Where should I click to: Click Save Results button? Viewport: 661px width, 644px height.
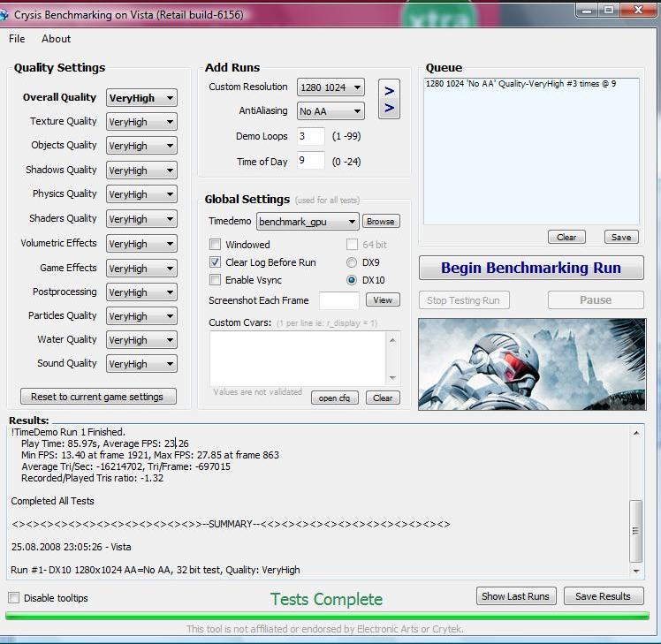(x=604, y=596)
